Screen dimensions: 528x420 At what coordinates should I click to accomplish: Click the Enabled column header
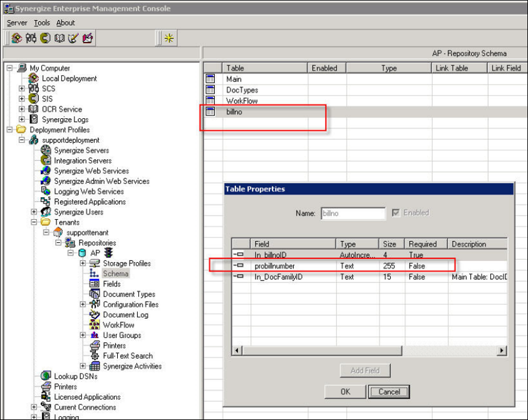point(326,68)
